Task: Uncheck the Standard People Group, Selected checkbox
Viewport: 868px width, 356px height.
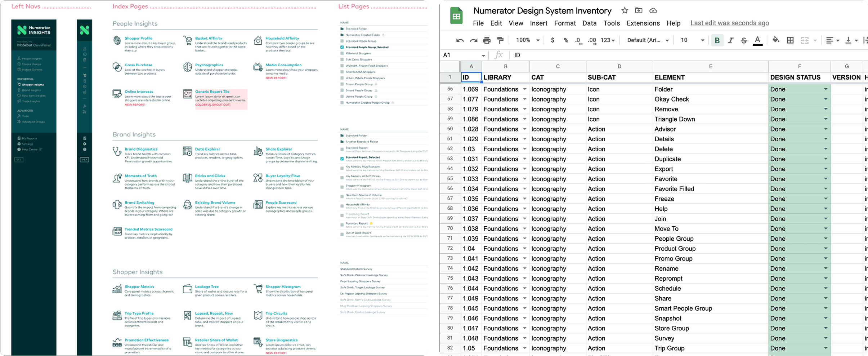Action: coord(342,47)
